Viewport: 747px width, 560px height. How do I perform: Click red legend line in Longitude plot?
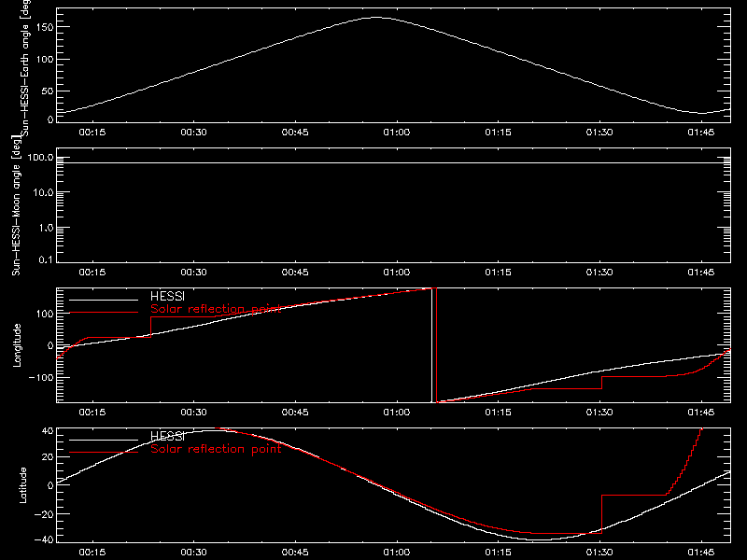[x=104, y=313]
